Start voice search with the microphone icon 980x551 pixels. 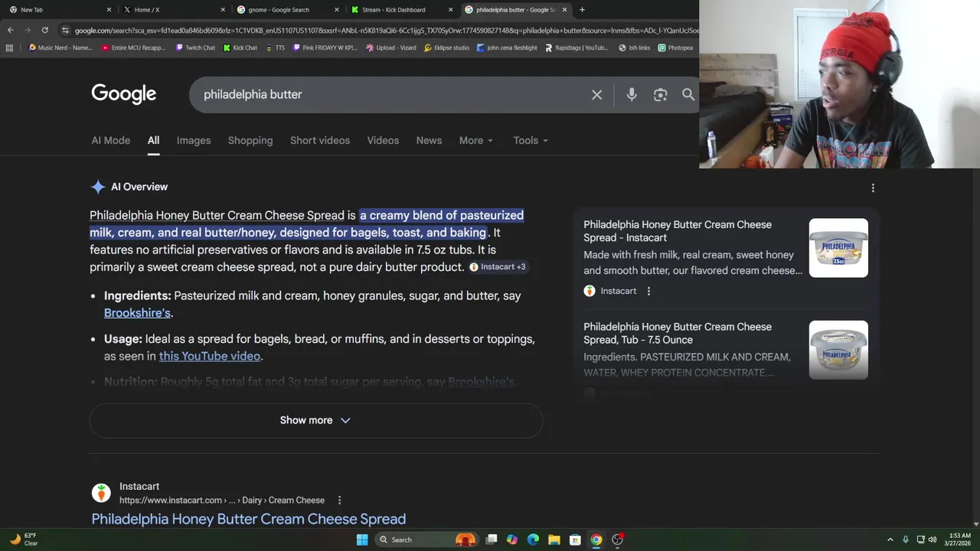pos(632,95)
